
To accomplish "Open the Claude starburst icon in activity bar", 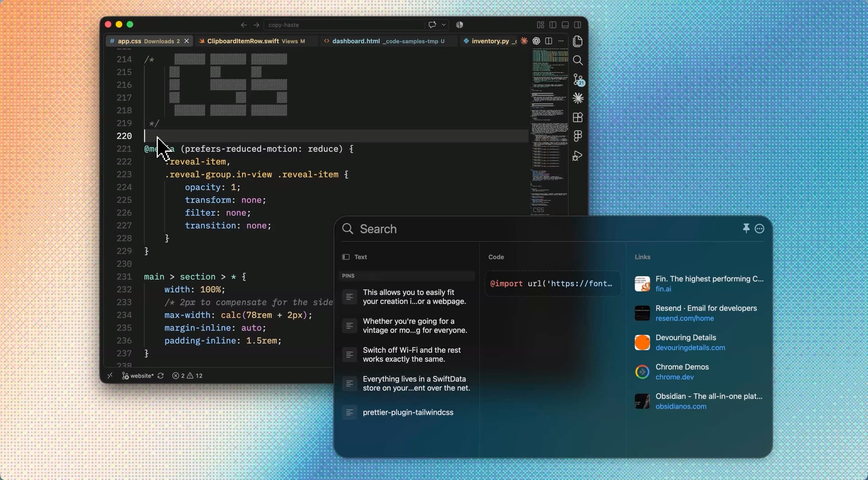I will click(578, 98).
